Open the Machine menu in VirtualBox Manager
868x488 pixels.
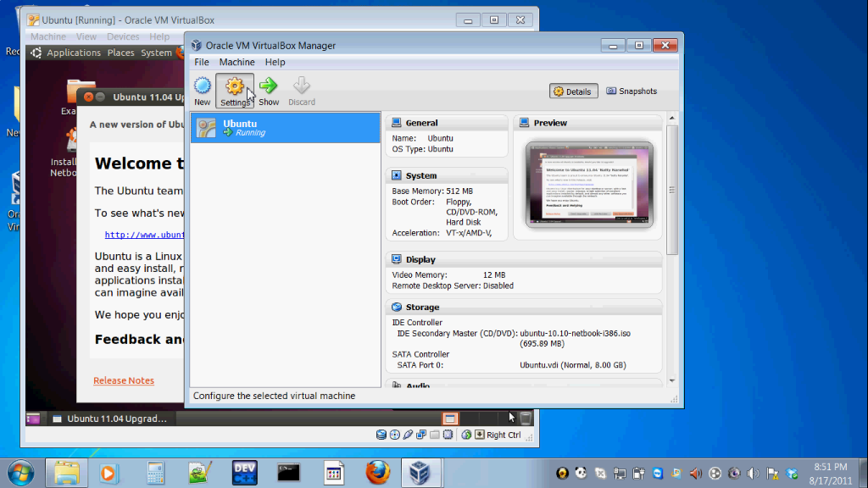(x=237, y=62)
